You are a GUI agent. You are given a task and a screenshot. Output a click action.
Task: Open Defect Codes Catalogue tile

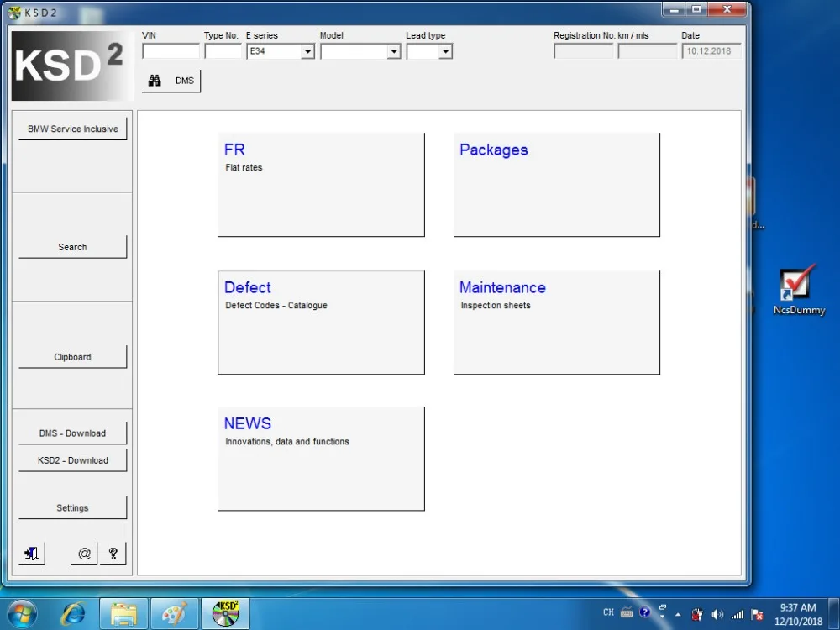tap(322, 323)
